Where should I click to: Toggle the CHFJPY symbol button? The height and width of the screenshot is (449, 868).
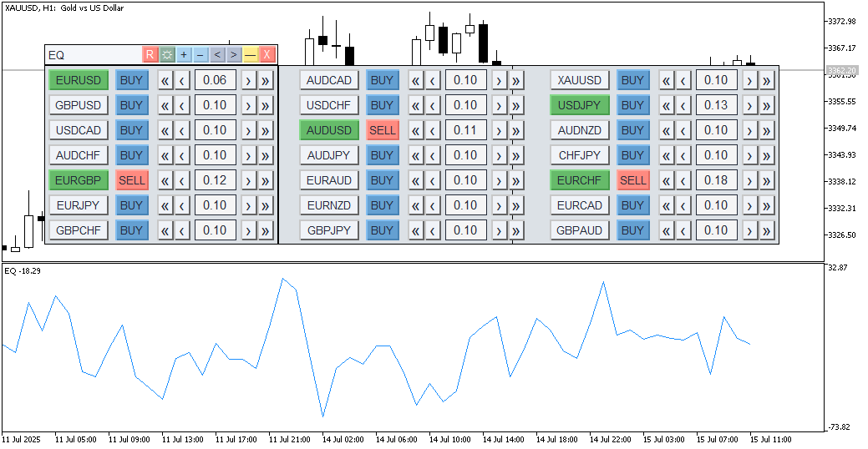[580, 155]
